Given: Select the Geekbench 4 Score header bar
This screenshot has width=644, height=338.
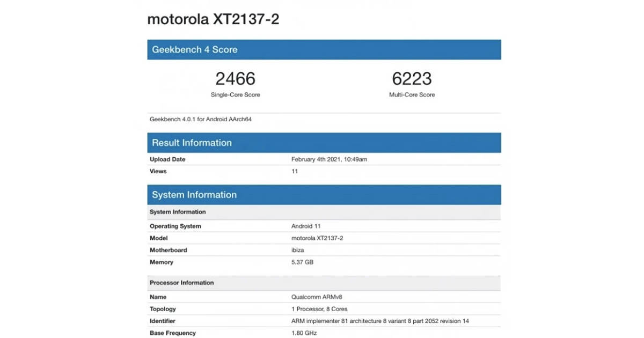Looking at the screenshot, I should 193,50.
